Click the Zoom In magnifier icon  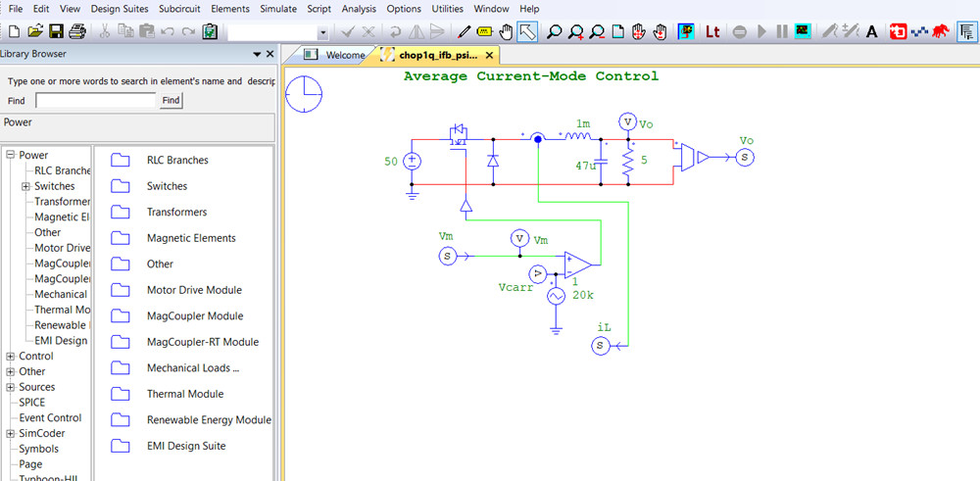pos(575,32)
